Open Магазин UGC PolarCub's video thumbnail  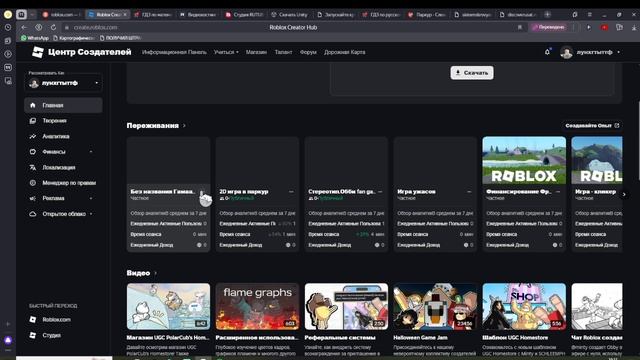click(x=168, y=306)
